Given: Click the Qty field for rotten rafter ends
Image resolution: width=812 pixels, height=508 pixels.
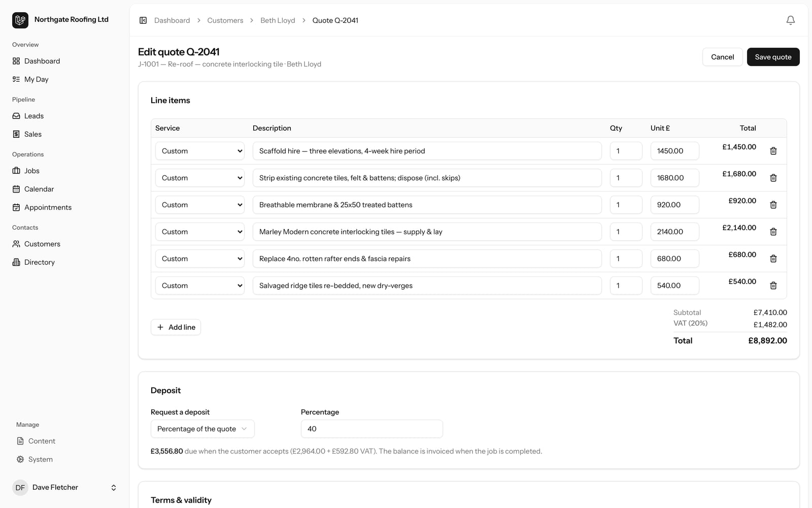Looking at the screenshot, I should (x=626, y=259).
